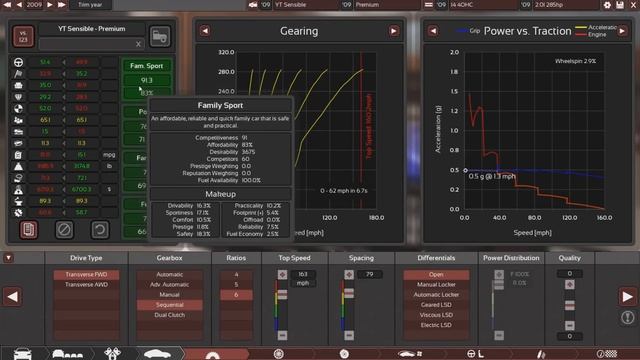Set gear ratios count to 4
This screenshot has width=640, height=360.
(236, 275)
